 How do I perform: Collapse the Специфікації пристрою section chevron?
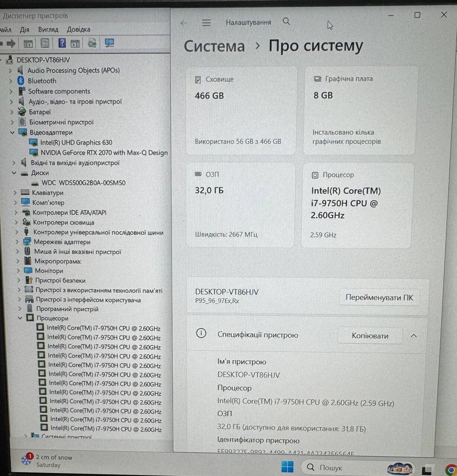point(413,336)
